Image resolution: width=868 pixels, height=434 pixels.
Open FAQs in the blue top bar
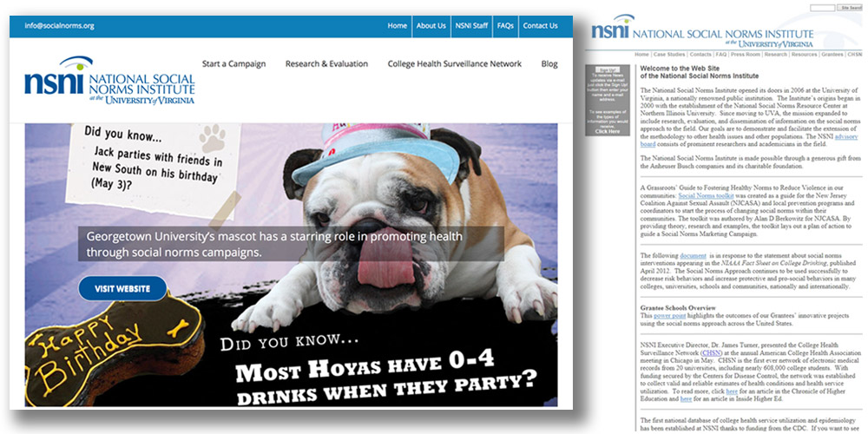(x=505, y=26)
